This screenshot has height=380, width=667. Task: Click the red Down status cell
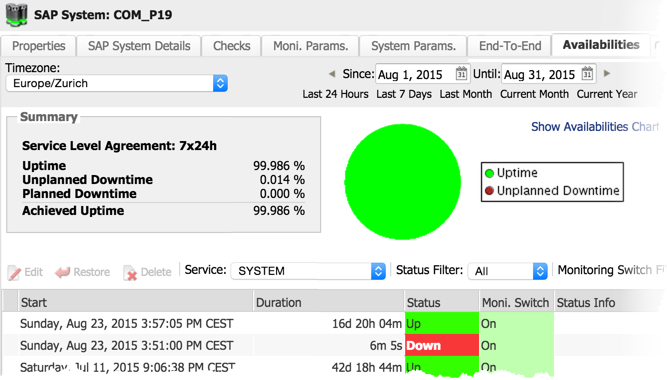click(x=442, y=346)
